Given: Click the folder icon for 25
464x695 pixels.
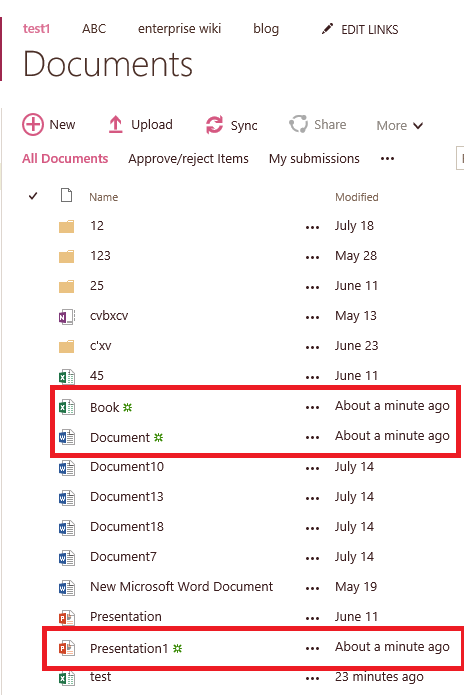Looking at the screenshot, I should [66, 287].
